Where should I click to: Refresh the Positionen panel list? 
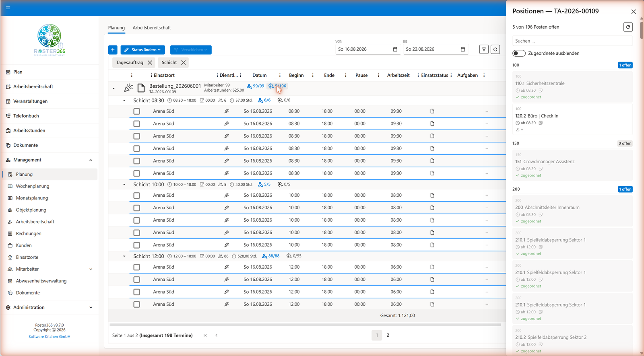pos(628,27)
